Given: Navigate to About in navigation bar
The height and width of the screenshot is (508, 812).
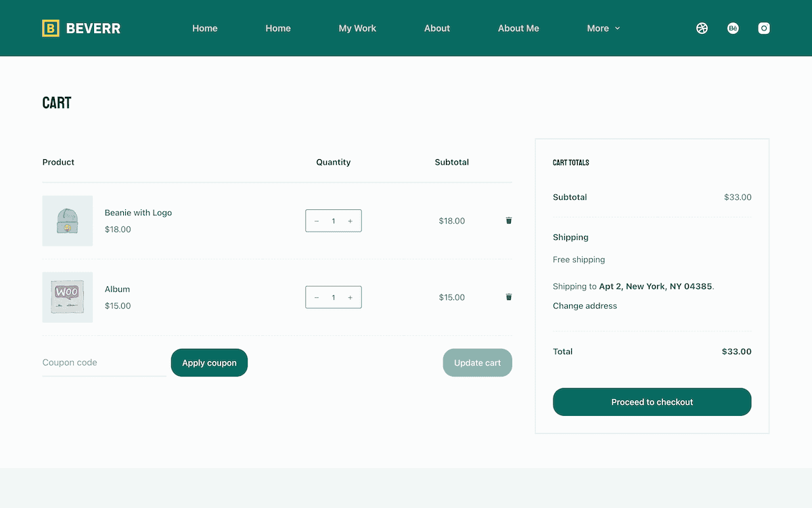Looking at the screenshot, I should tap(436, 28).
